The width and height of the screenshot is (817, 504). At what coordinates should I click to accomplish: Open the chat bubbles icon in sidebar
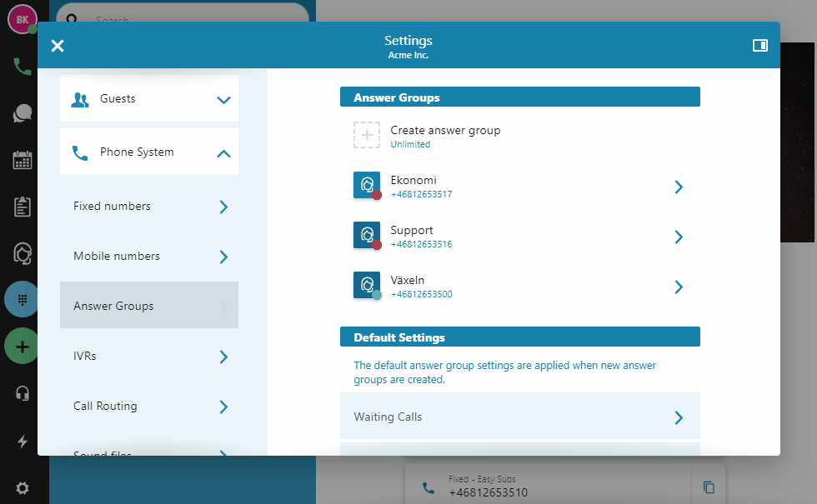(x=23, y=113)
